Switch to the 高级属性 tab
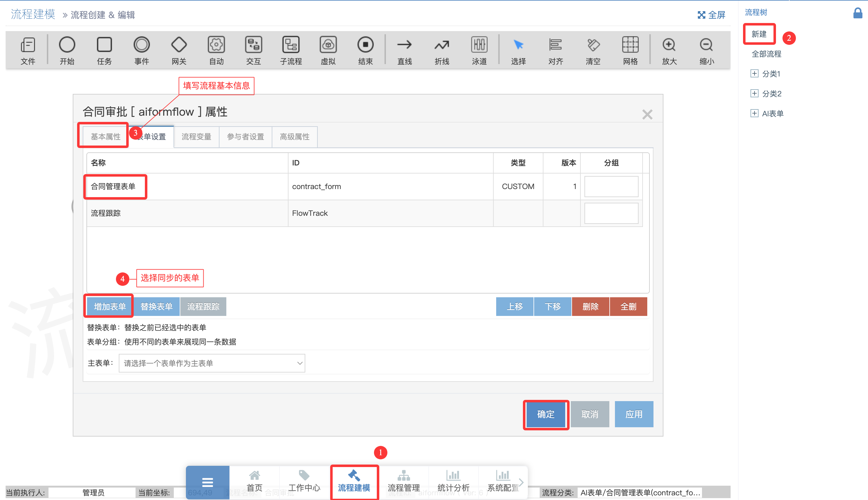The image size is (868, 500). click(295, 137)
